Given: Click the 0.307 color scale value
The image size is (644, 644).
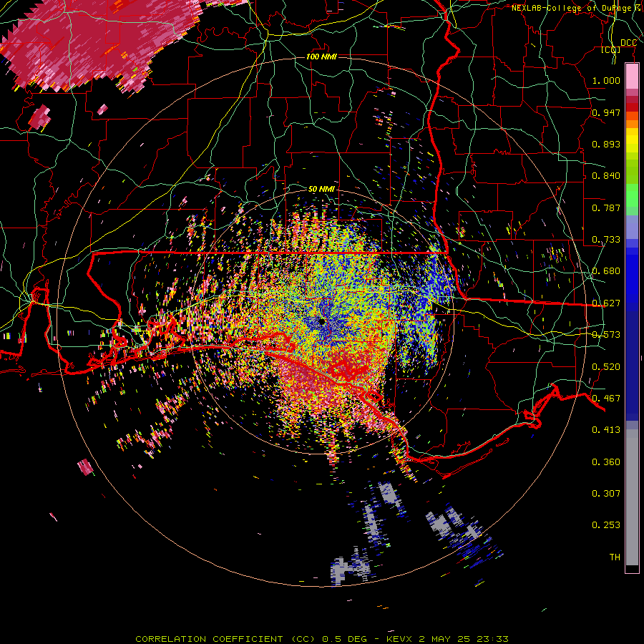Looking at the screenshot, I should [606, 494].
